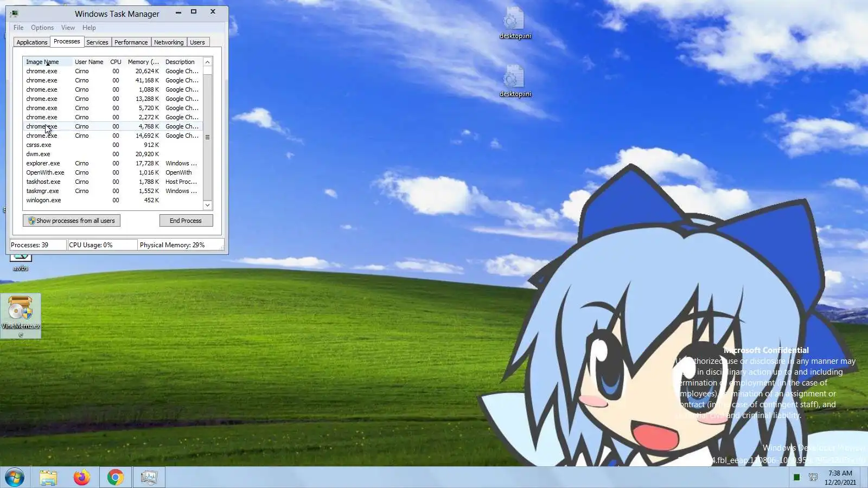Sort by the Memory column header
The height and width of the screenshot is (488, 868).
point(144,62)
